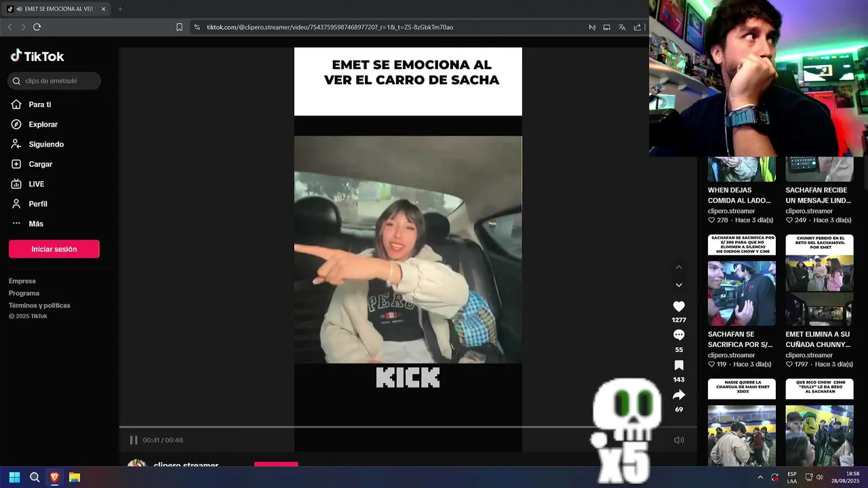Open Términos y políticas link
868x488 pixels.
tap(39, 306)
